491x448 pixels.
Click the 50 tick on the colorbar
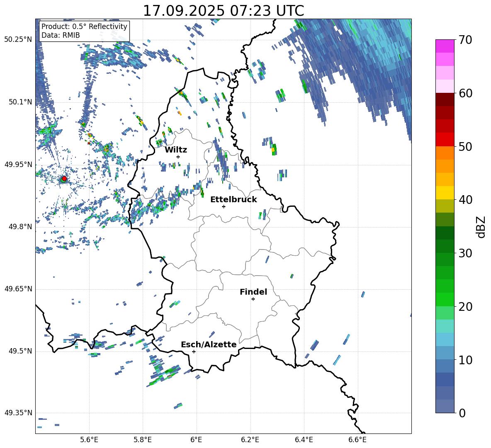pos(465,146)
